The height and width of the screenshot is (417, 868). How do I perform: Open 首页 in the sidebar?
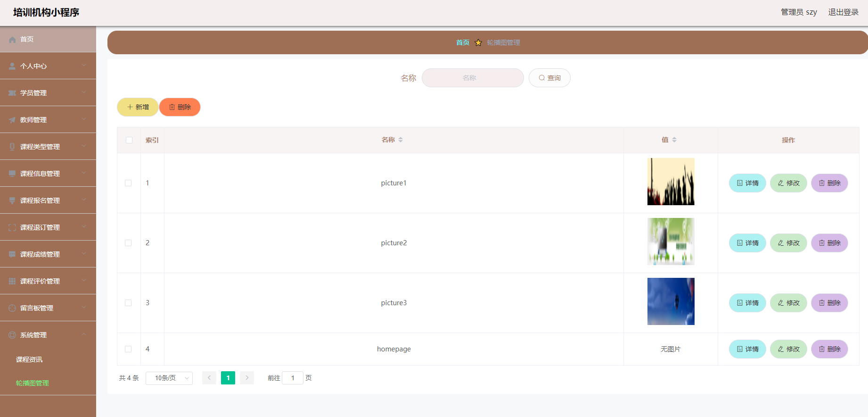point(48,39)
